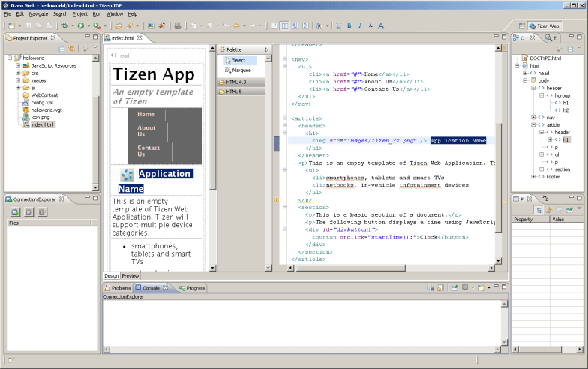Screen dimensions: 588x369
Task: Expand the css folder in Project Explorer
Action: [18, 73]
